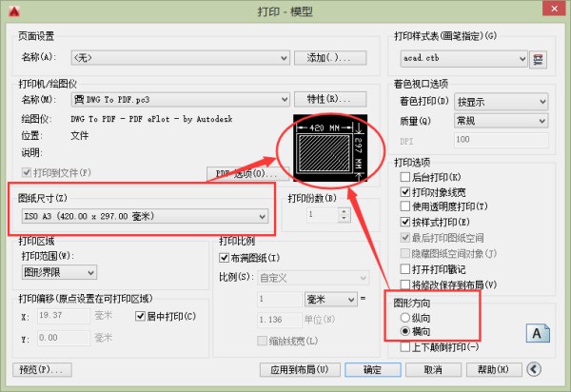Click the 应用到布局(U) button
This screenshot has height=392, width=571.
[x=299, y=369]
